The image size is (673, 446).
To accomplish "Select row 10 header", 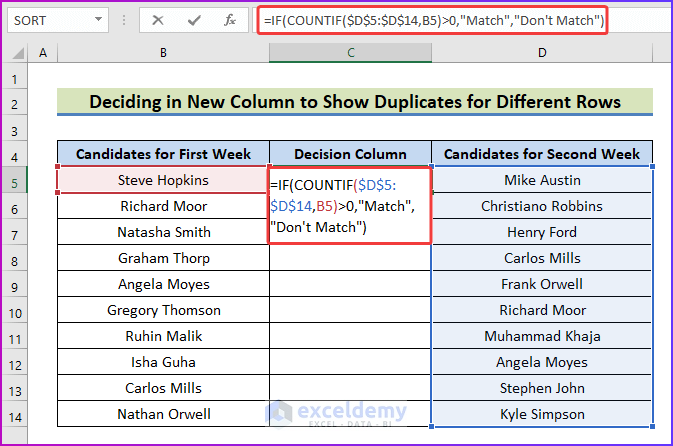I will [x=15, y=311].
